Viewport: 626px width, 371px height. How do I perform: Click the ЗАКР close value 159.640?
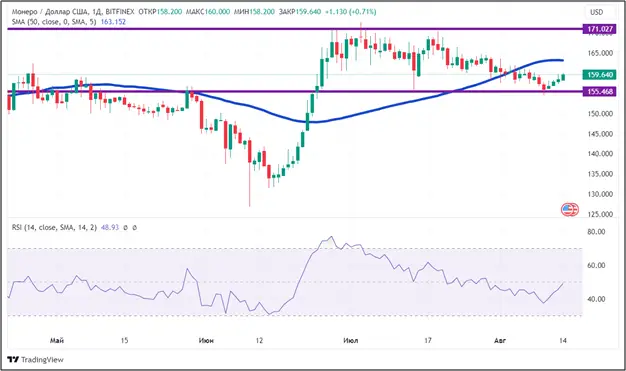pyautogui.click(x=308, y=12)
